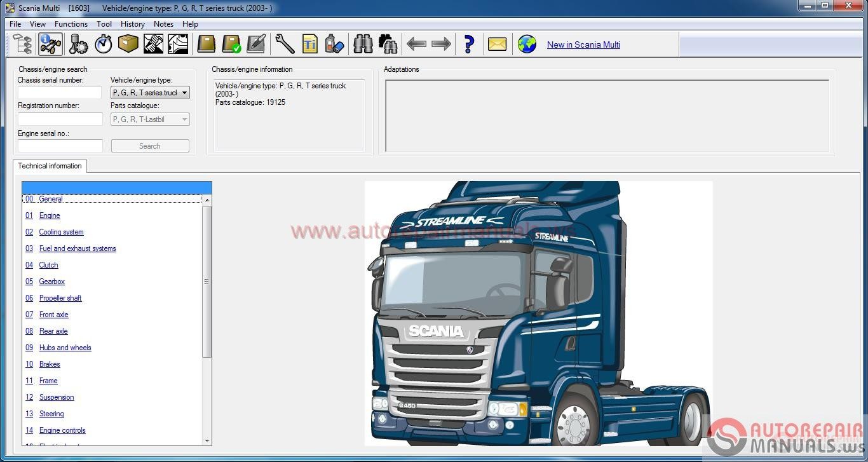Open the Notes menu
This screenshot has width=868, height=462.
point(163,24)
